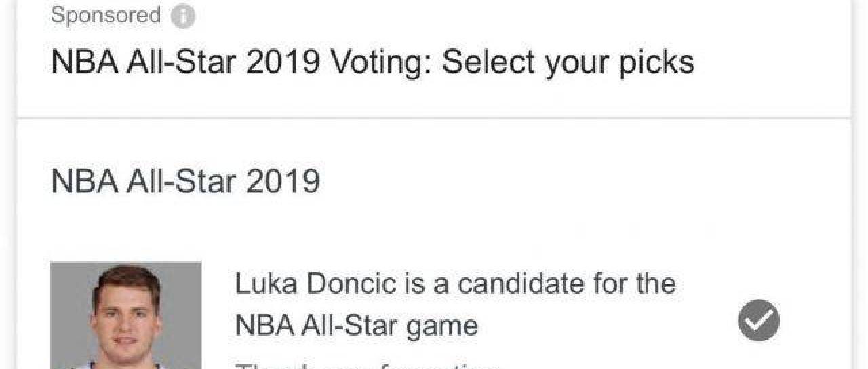
Task: Click the gray background of the player photo
Action: tap(68, 285)
